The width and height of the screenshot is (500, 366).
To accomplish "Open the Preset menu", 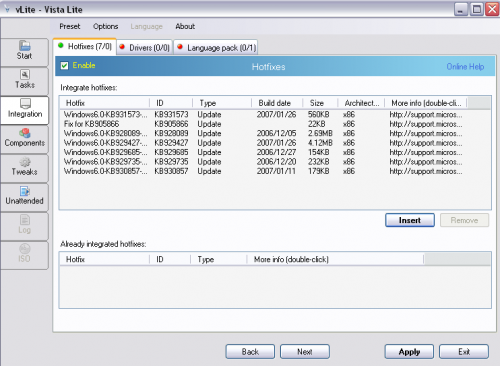I will (x=70, y=26).
